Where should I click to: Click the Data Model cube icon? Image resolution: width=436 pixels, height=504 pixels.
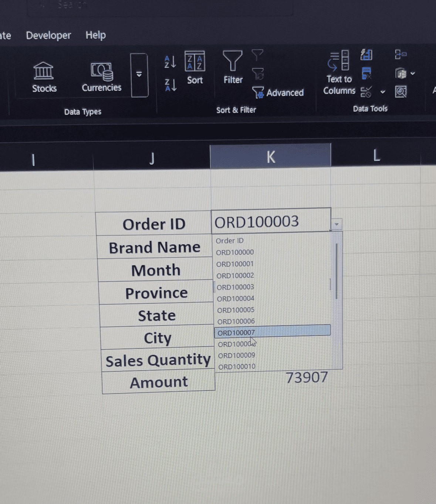[x=401, y=73]
